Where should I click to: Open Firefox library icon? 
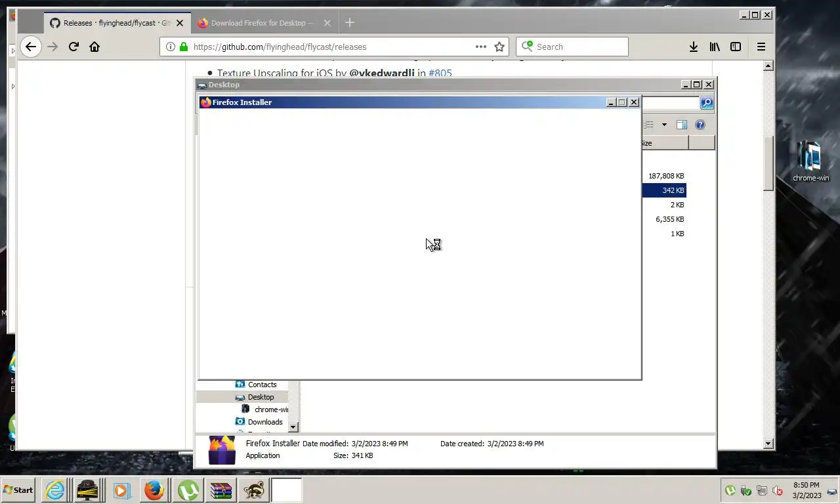[715, 47]
